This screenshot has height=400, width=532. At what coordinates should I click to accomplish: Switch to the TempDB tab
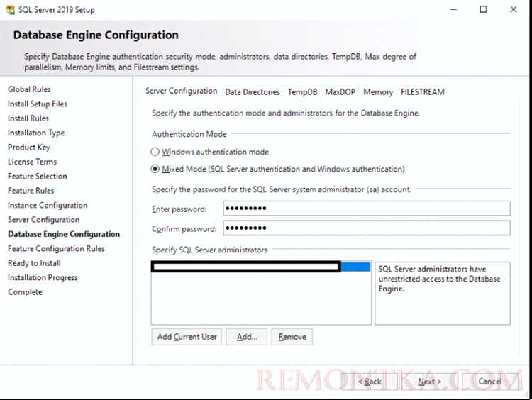click(302, 92)
